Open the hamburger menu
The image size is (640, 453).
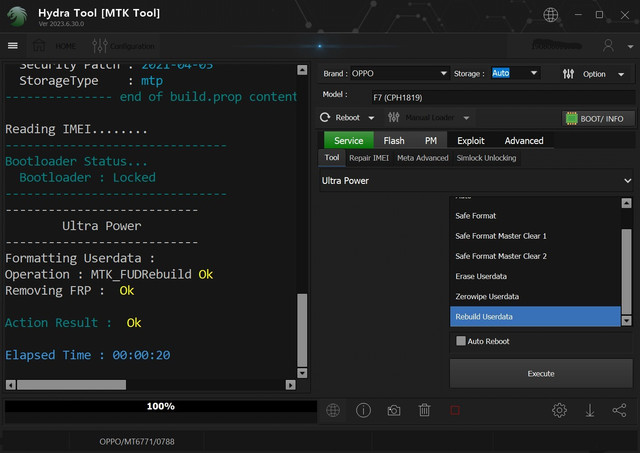click(x=13, y=46)
